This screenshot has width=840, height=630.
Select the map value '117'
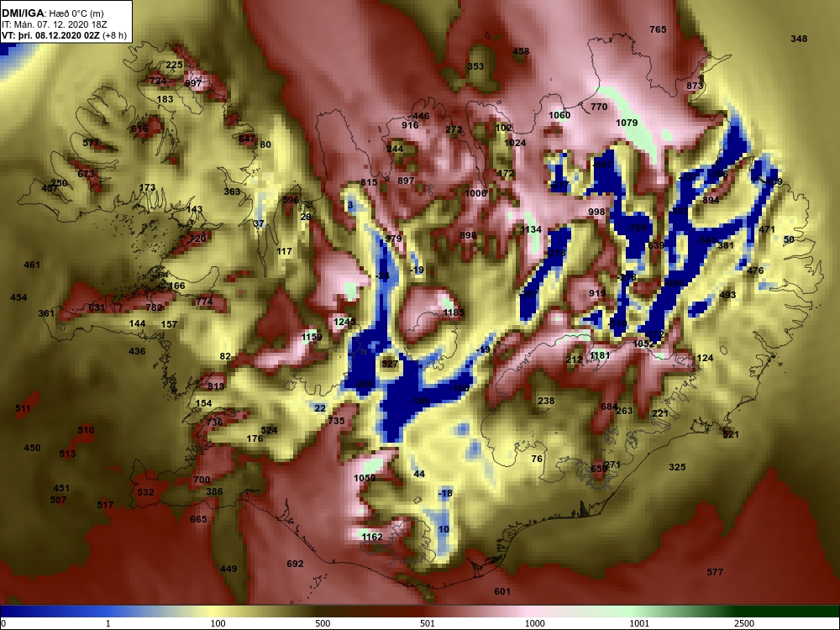click(284, 250)
